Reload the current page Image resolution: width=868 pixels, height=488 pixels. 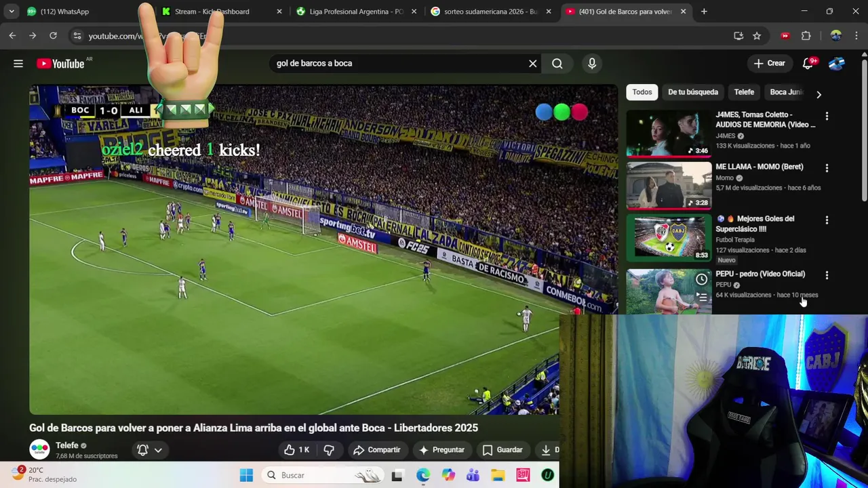coord(53,36)
